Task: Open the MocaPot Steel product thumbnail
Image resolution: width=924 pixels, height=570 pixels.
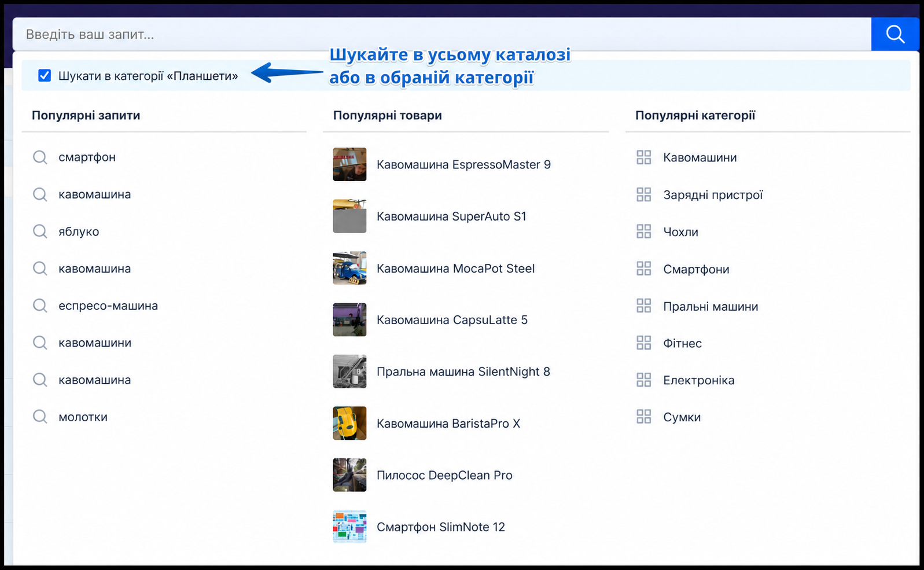Action: pos(349,268)
